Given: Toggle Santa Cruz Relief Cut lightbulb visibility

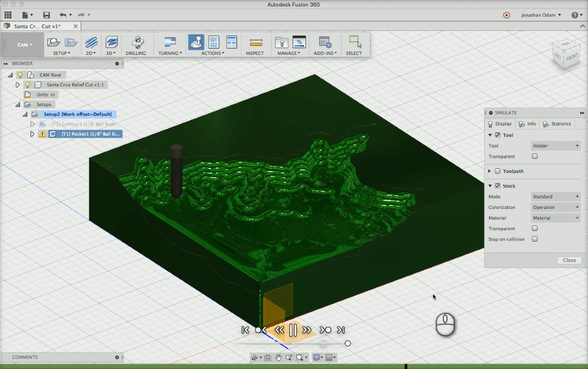Looking at the screenshot, I should click(27, 85).
